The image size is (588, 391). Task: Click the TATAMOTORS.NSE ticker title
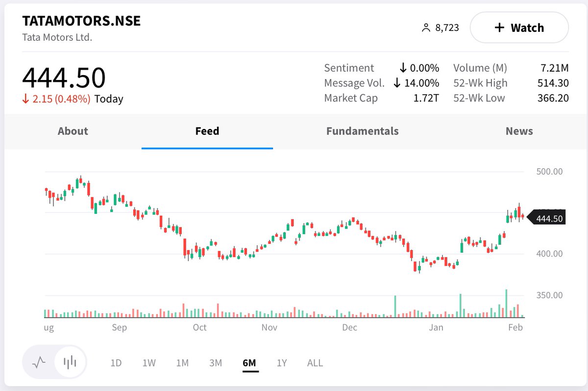click(x=81, y=21)
